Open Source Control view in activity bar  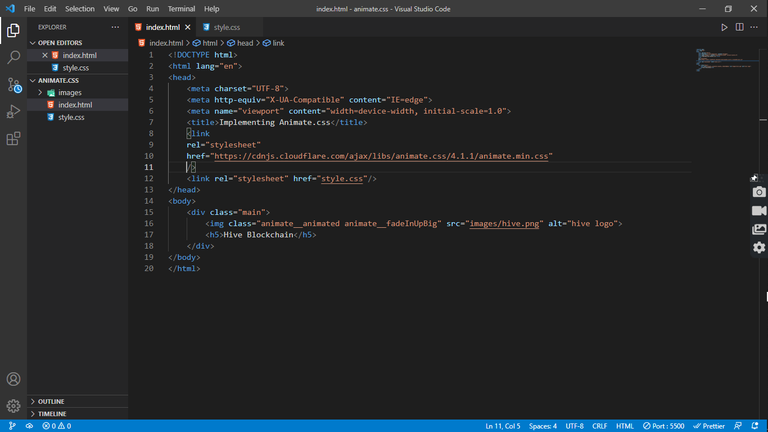tap(13, 85)
